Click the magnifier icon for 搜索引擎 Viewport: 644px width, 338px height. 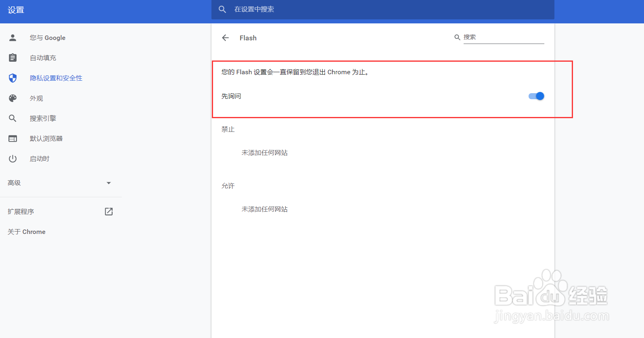(x=13, y=118)
